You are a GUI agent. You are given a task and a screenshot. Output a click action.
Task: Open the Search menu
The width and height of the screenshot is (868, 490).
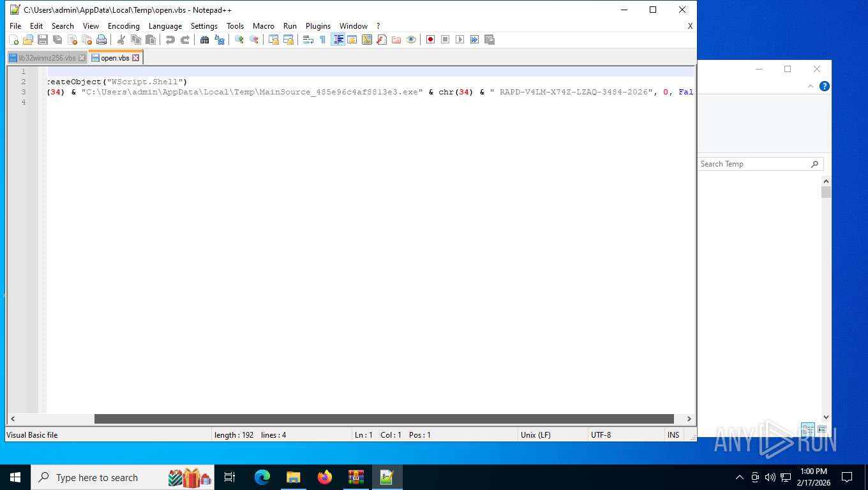[63, 26]
